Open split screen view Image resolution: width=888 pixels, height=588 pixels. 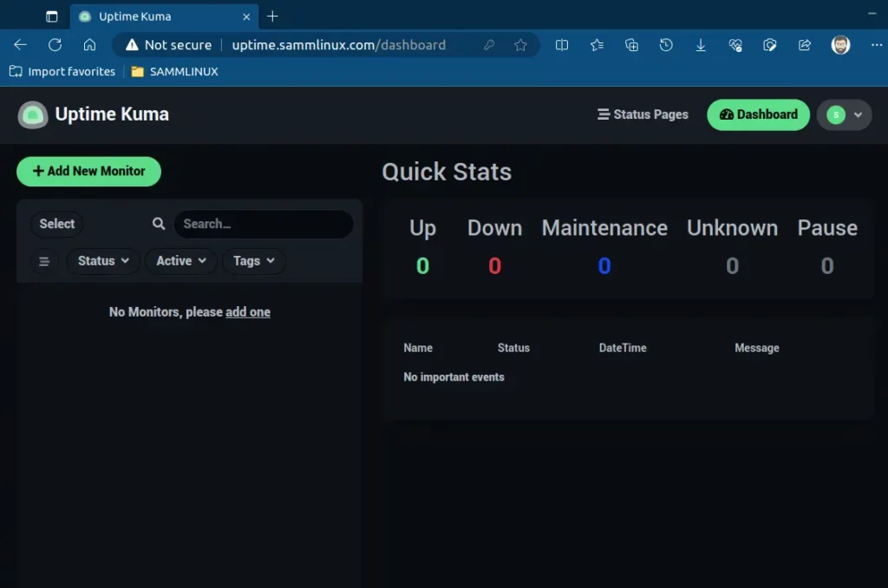coord(562,45)
